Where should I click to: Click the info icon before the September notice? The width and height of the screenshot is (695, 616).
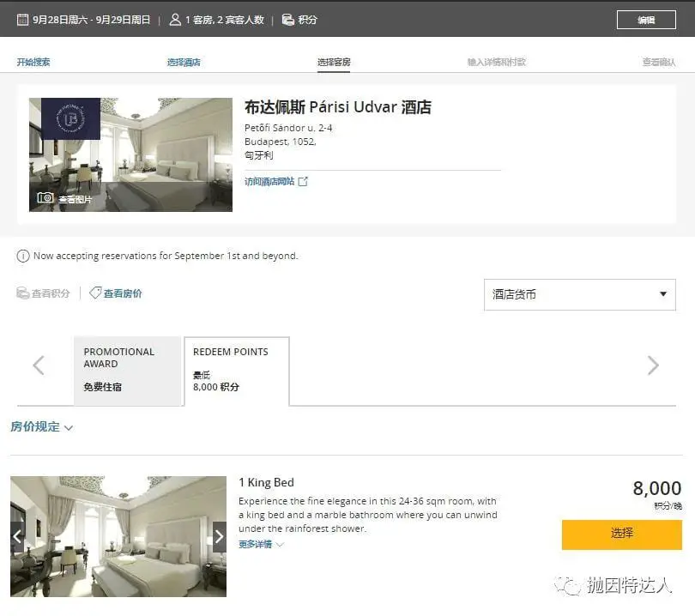[x=21, y=255]
